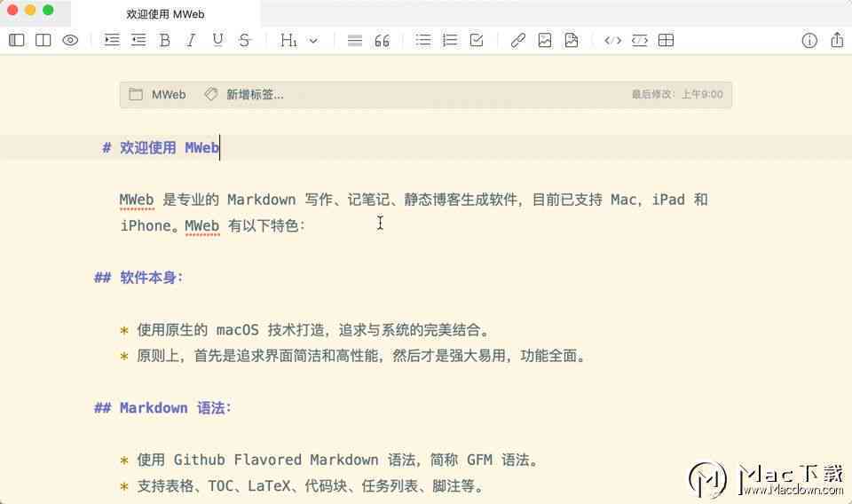
Task: Apply italic formatting
Action: pos(191,40)
